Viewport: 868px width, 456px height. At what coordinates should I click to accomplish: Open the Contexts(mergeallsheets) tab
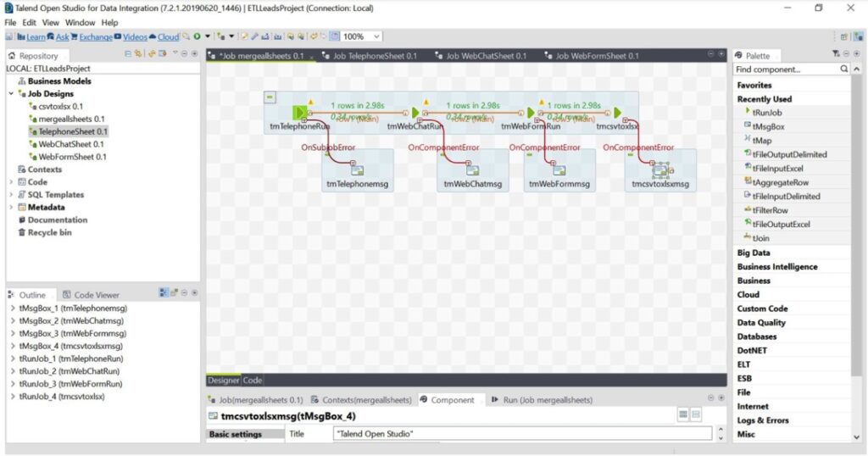(x=361, y=399)
